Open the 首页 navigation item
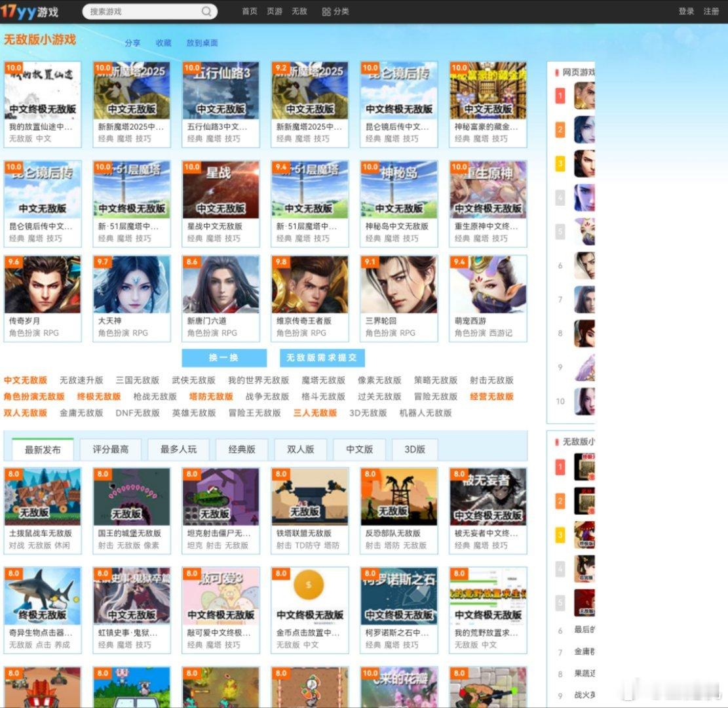This screenshot has height=708, width=728. tap(249, 11)
